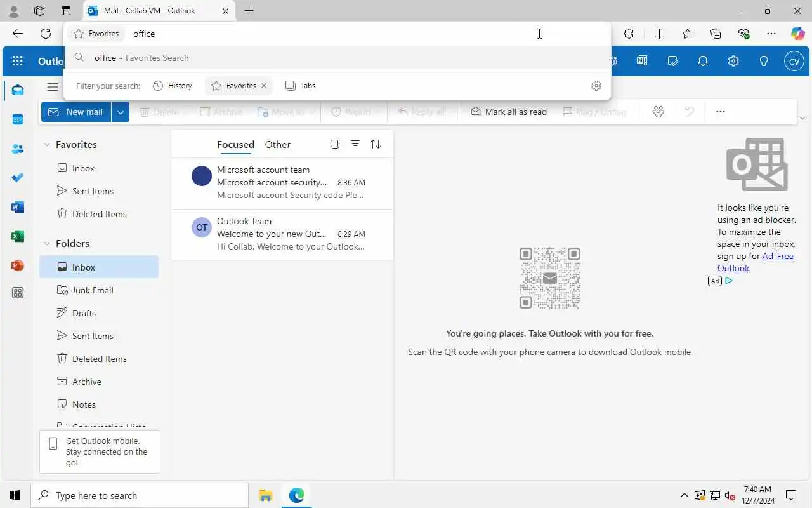Open a new browser tab
The image size is (812, 508).
tap(249, 11)
